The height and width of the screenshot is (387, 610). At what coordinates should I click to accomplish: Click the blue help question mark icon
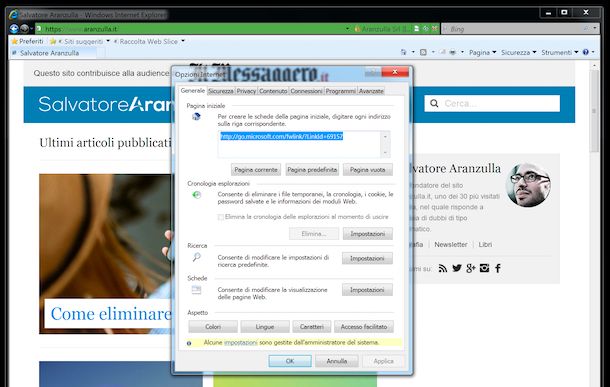coord(585,52)
